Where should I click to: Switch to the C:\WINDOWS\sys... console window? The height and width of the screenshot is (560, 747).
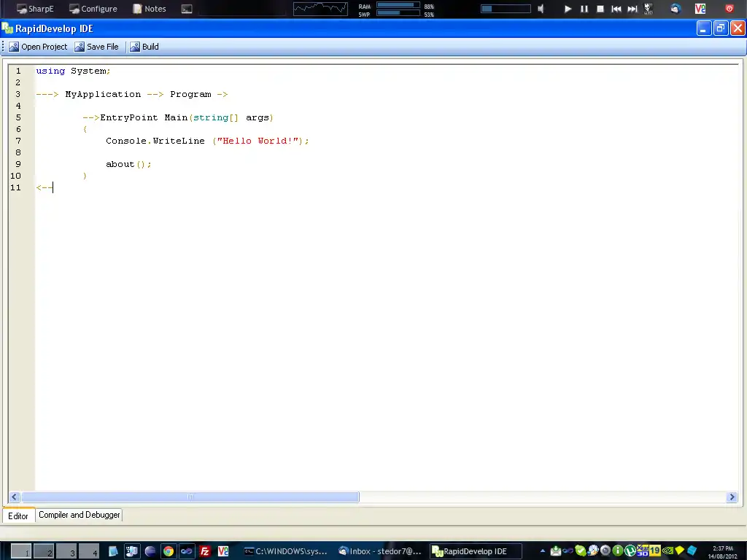pos(286,551)
